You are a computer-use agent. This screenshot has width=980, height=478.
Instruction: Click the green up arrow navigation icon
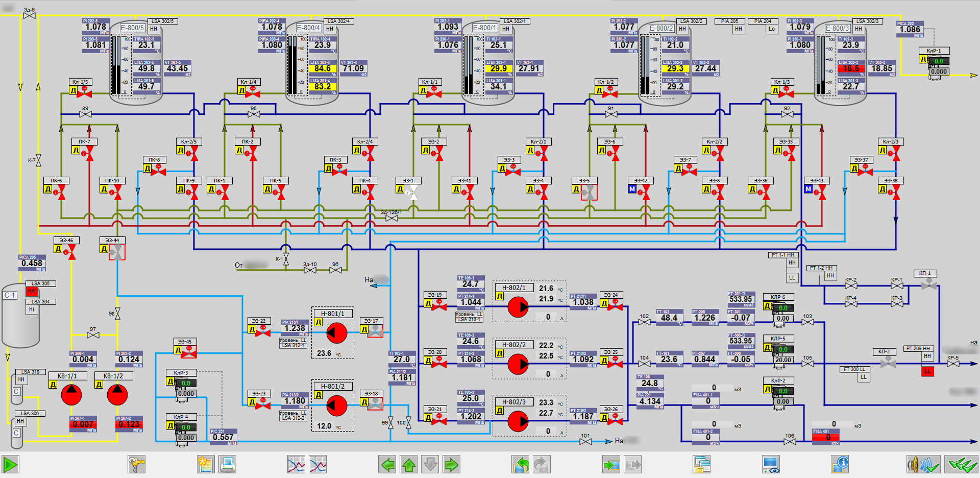[409, 465]
